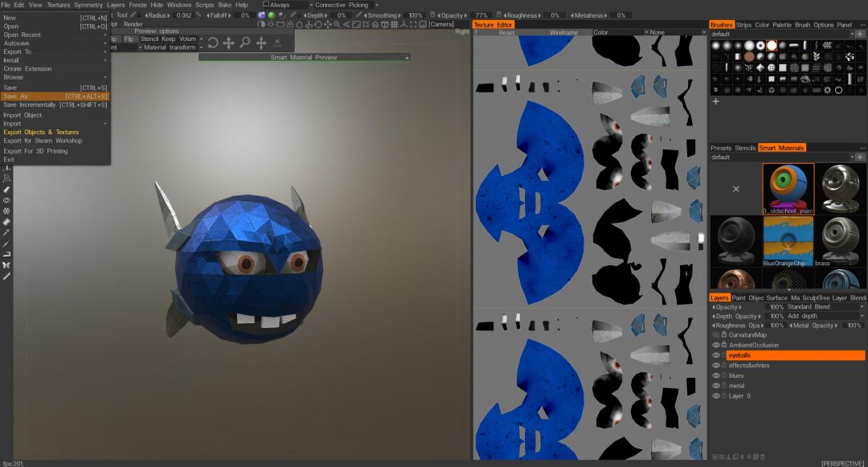
Task: Choose the hollow circle brush alpha
Action: (x=838, y=90)
